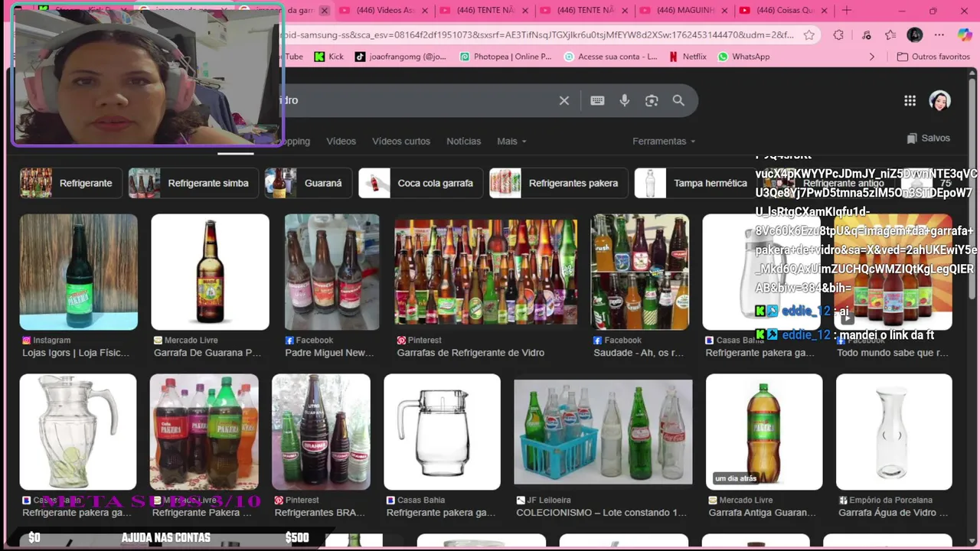
Task: Expand the Mais search filter menu
Action: 511,142
